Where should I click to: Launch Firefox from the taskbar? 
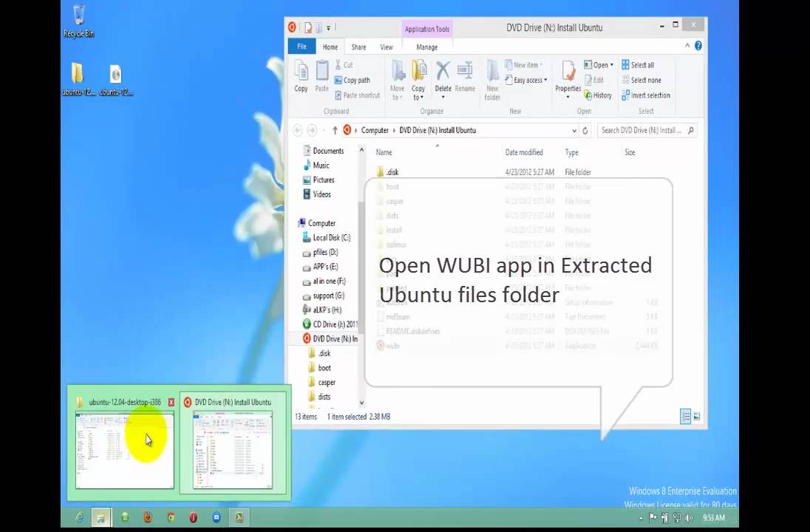(148, 517)
